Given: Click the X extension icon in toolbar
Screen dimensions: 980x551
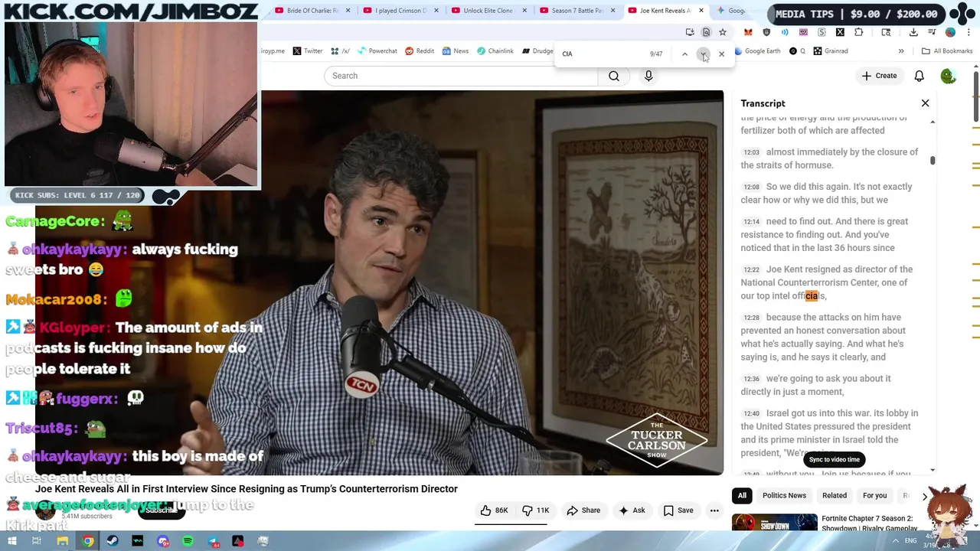Looking at the screenshot, I should click(x=840, y=32).
